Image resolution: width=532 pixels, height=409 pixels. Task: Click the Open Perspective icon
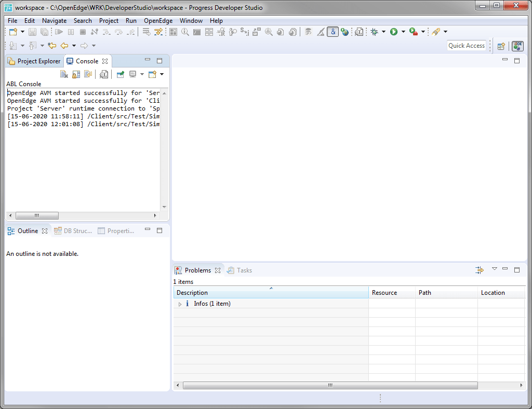(x=501, y=46)
